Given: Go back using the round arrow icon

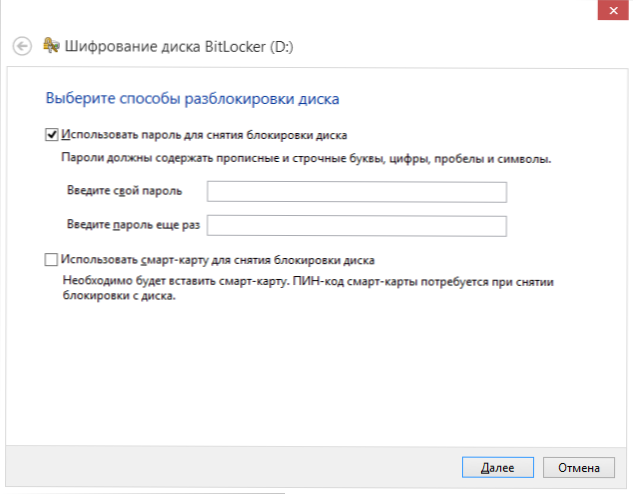Looking at the screenshot, I should [22, 46].
